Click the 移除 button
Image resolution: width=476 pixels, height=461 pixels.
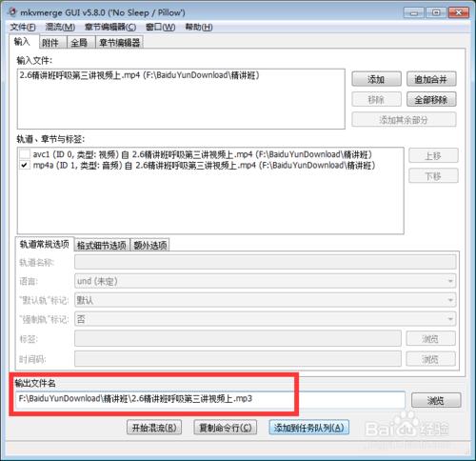[376, 100]
